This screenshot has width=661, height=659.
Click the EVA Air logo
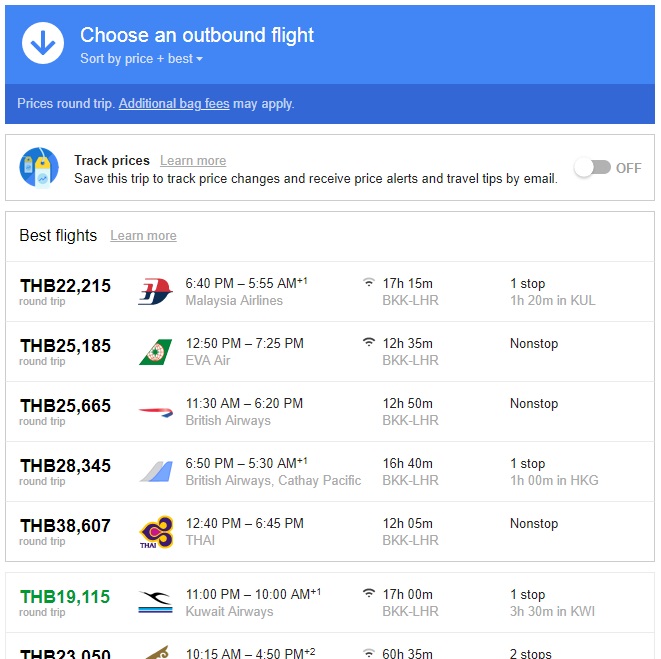[155, 352]
